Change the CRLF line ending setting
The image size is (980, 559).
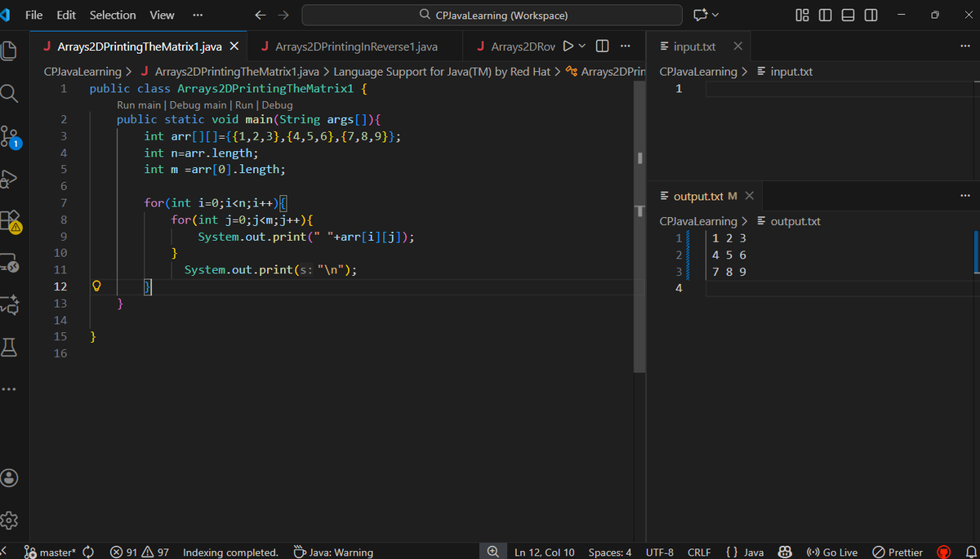699,552
